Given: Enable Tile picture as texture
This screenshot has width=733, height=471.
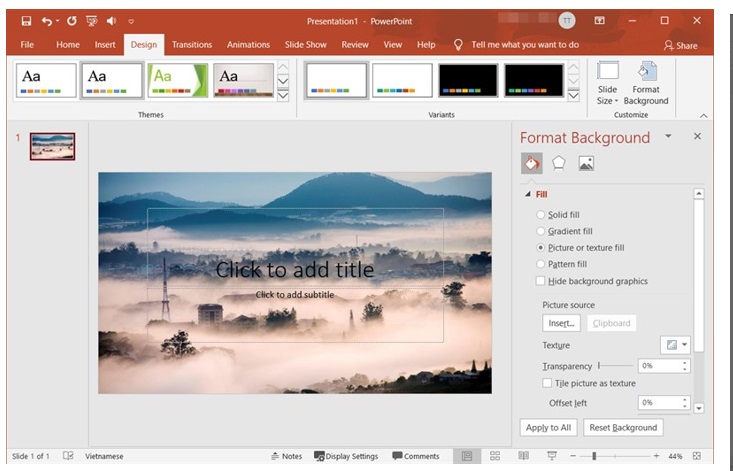Looking at the screenshot, I should (547, 383).
